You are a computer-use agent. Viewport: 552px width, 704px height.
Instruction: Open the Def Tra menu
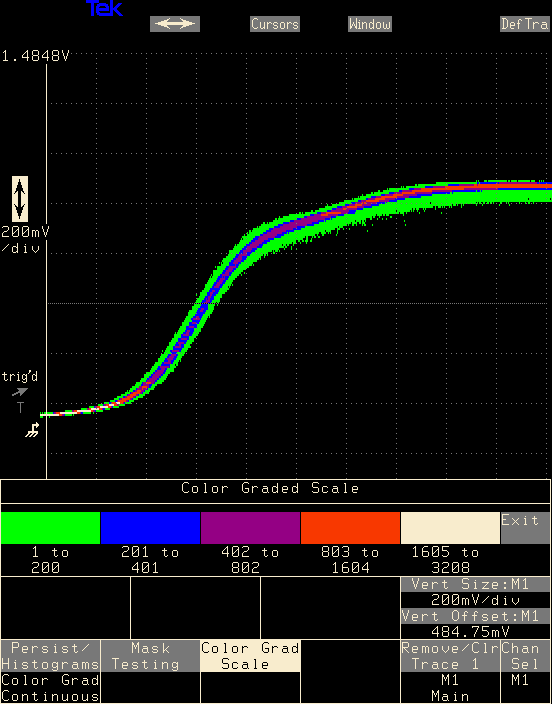pos(526,24)
